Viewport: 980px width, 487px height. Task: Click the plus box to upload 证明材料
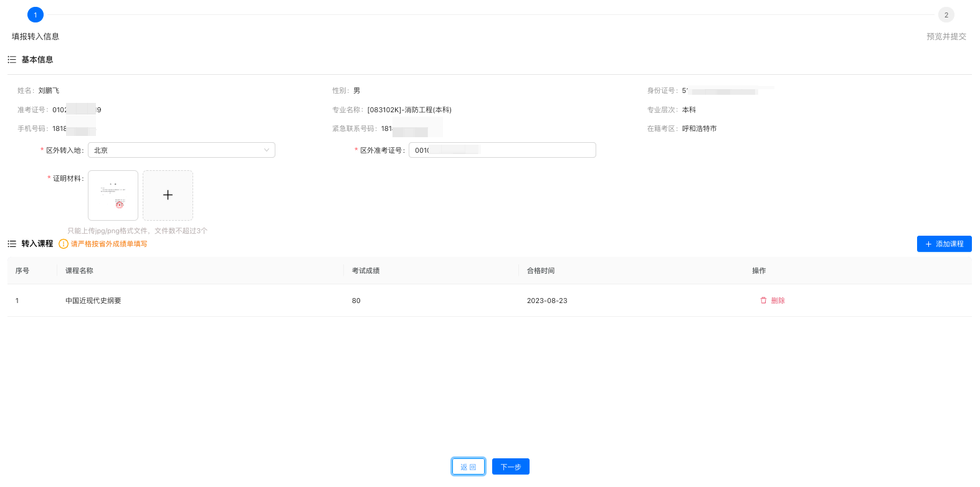tap(168, 195)
